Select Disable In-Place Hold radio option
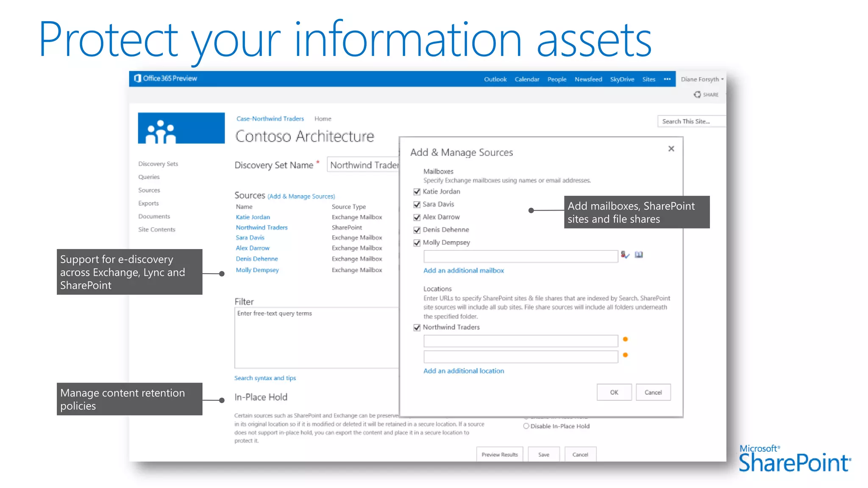868x488 pixels. click(526, 426)
